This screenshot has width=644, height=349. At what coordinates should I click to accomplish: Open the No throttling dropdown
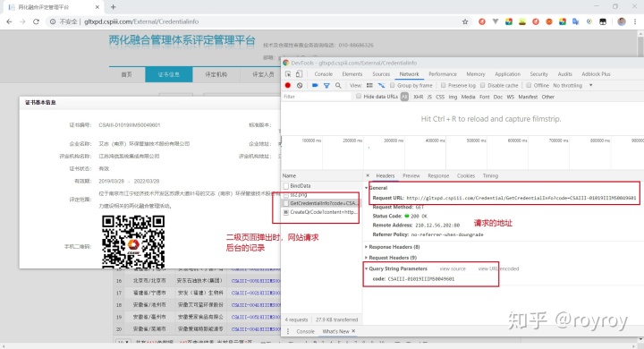(572, 86)
